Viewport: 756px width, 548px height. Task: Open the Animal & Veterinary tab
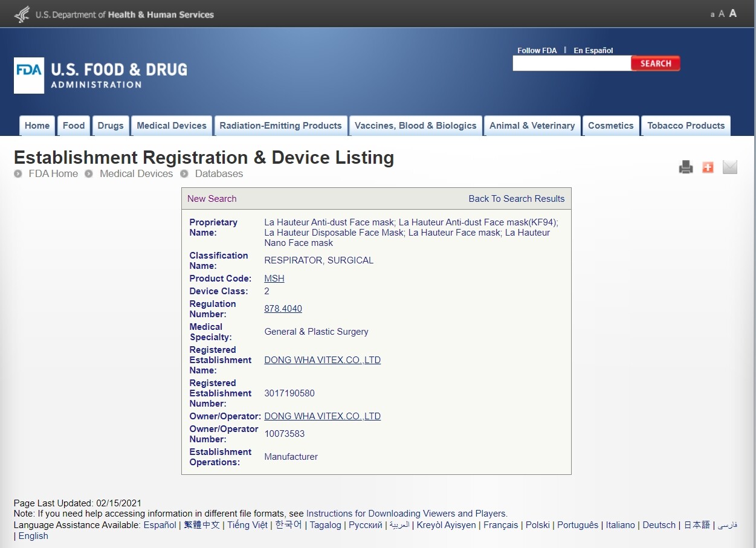tap(532, 126)
